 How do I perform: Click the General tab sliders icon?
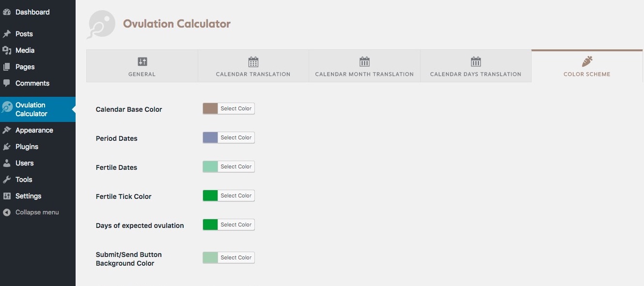(142, 61)
